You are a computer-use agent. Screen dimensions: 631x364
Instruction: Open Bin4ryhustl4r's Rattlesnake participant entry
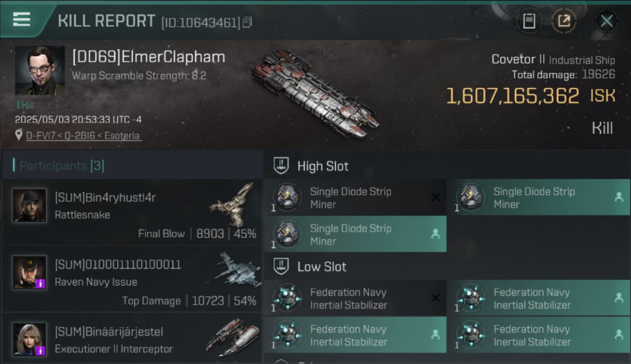click(132, 212)
